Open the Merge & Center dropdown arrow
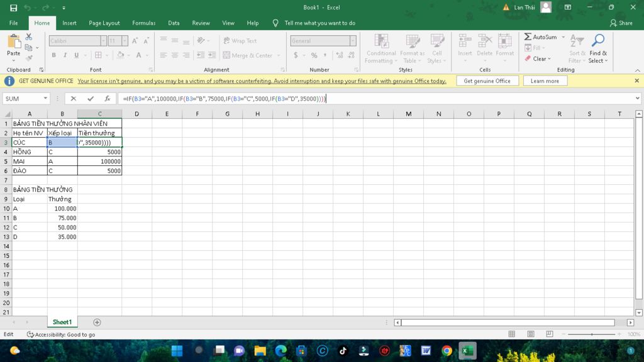This screenshot has width=644, height=362. 279,55
